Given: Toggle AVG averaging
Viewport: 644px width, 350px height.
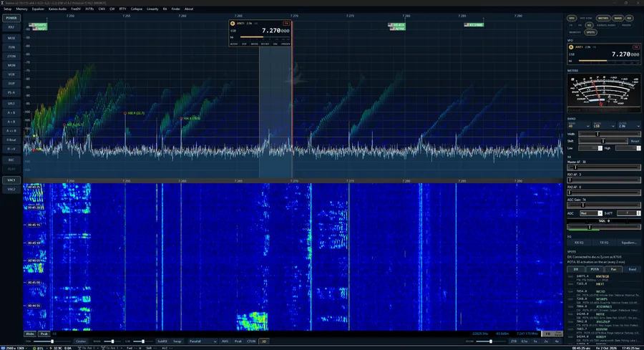Looking at the screenshot, I should click(225, 341).
